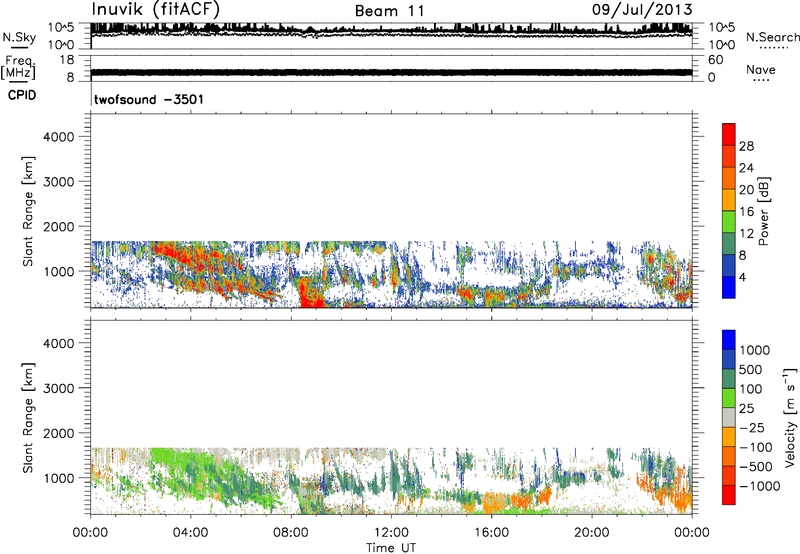Click the 'Nave' legend label
Screen dimensions: 800x554
pyautogui.click(x=761, y=69)
